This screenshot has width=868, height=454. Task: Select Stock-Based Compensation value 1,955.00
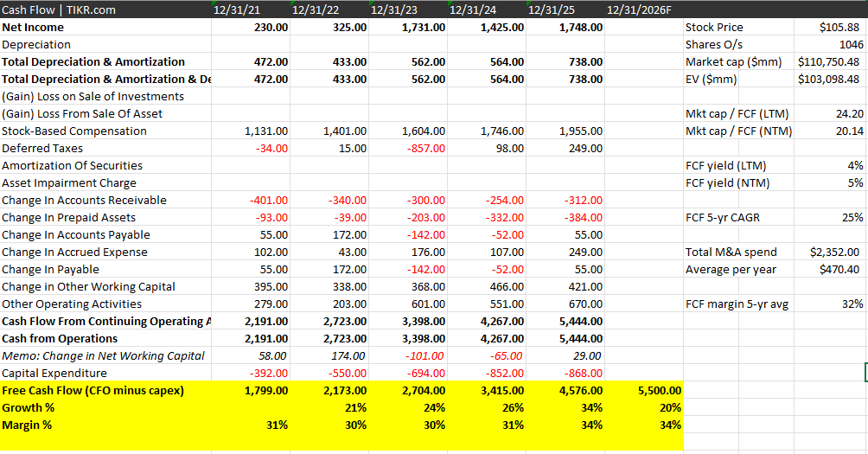click(581, 131)
